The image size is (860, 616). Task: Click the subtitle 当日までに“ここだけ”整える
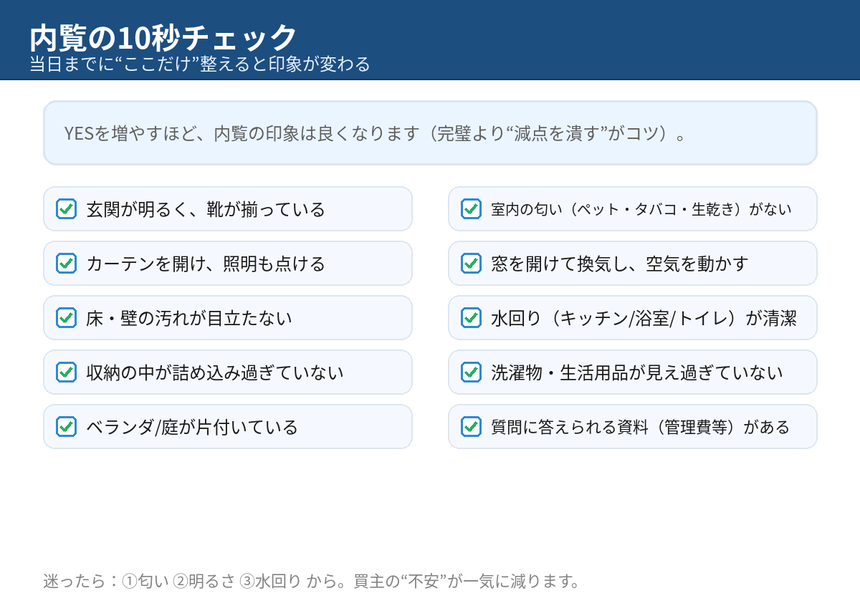pyautogui.click(x=200, y=64)
